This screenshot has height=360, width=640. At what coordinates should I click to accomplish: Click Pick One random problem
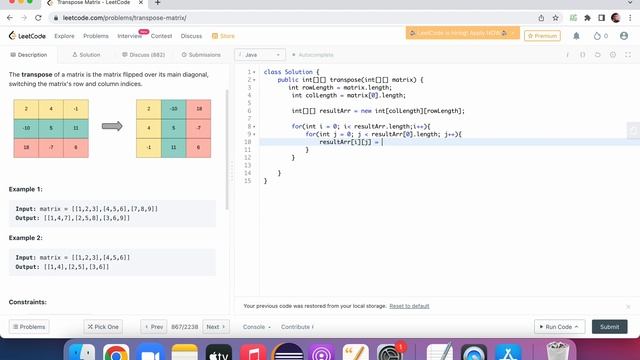click(x=103, y=327)
